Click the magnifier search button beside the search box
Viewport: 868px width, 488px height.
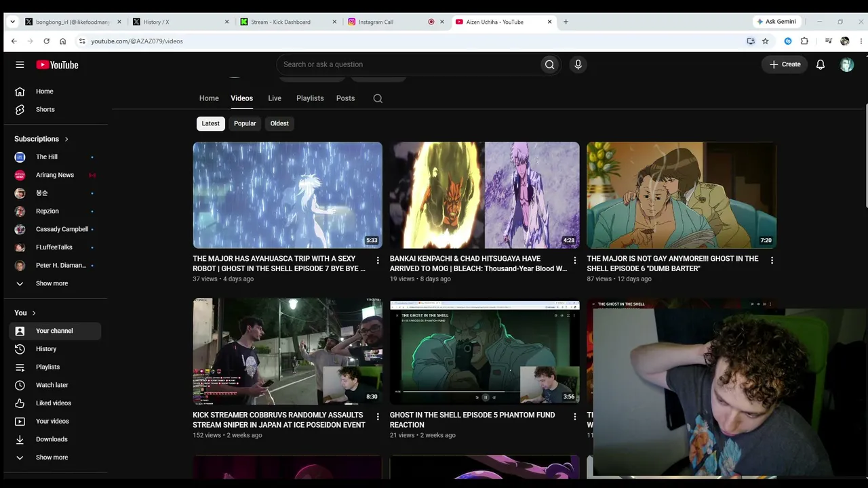pos(549,64)
